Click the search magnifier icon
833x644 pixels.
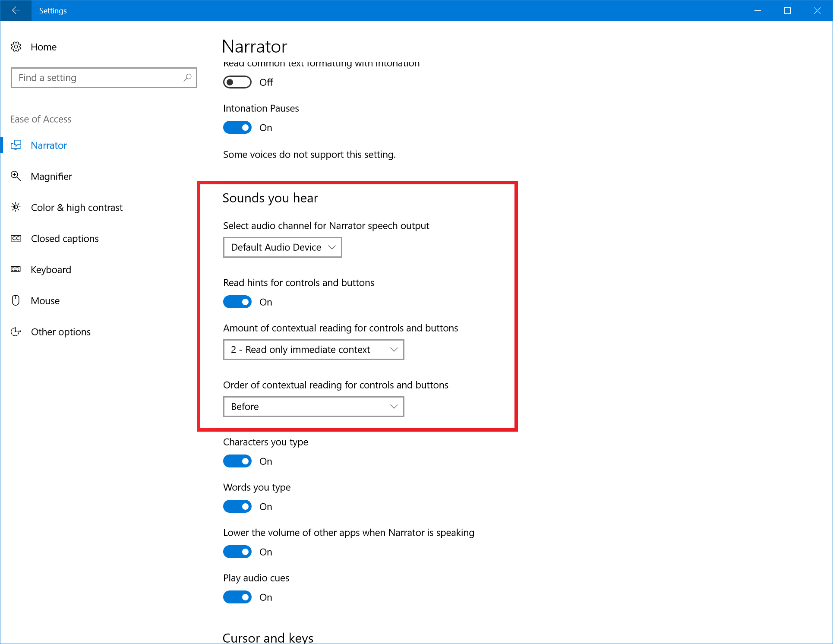pos(187,78)
